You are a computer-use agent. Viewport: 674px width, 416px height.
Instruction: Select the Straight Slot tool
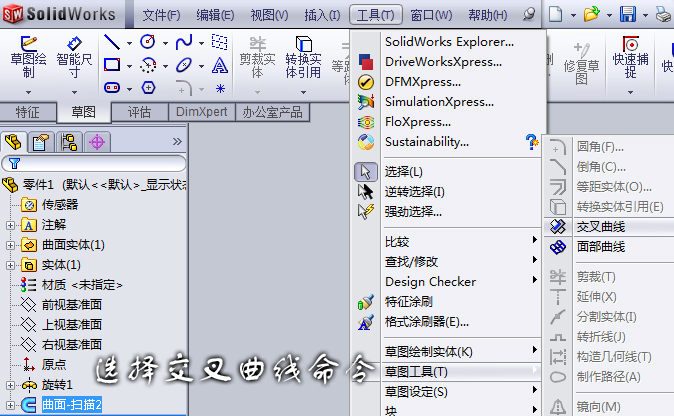pyautogui.click(x=112, y=88)
